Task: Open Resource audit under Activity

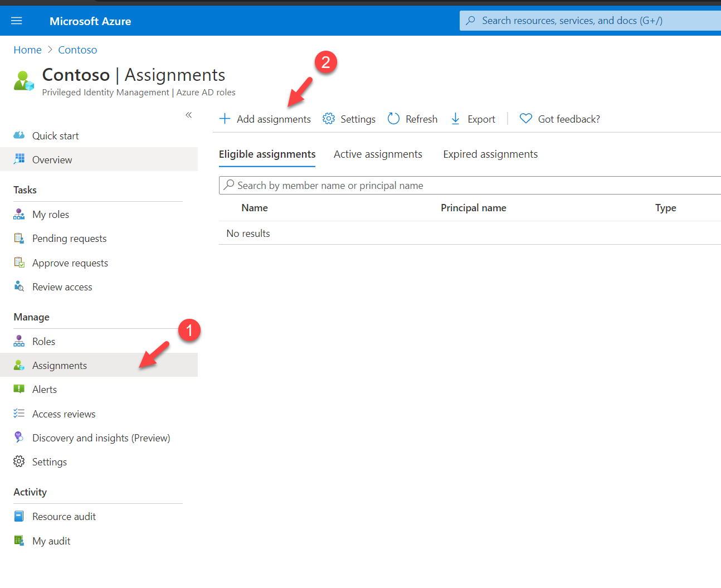Action: (64, 516)
